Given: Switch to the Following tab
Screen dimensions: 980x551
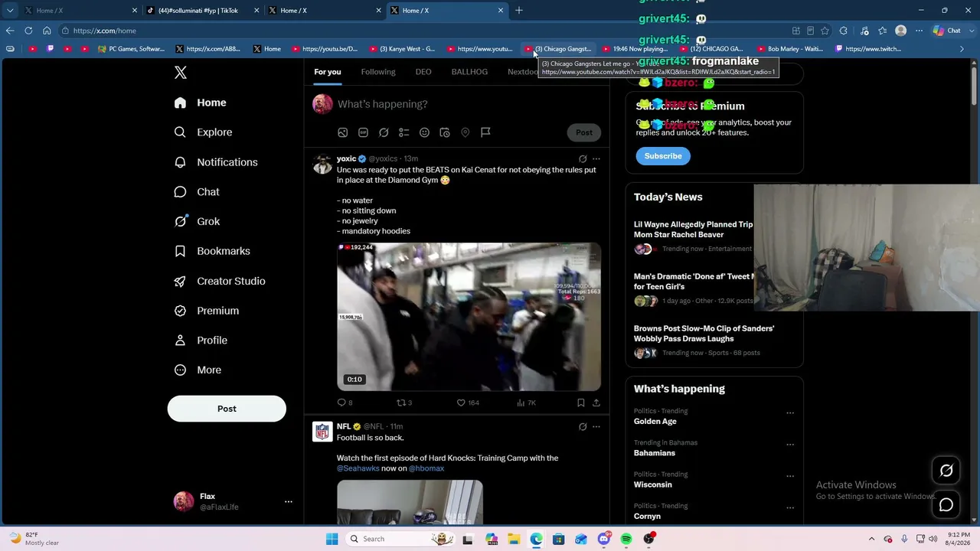Looking at the screenshot, I should point(378,72).
